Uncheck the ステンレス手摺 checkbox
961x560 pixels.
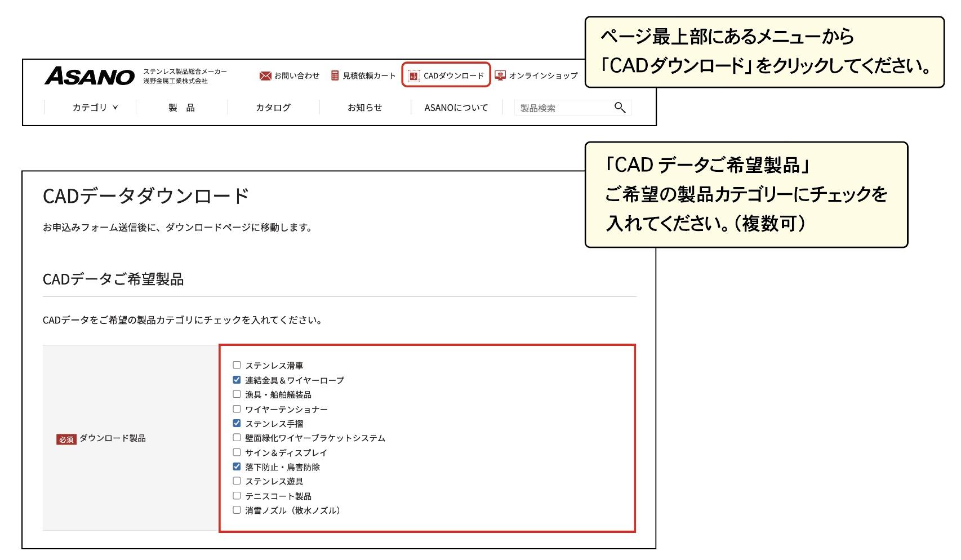237,423
